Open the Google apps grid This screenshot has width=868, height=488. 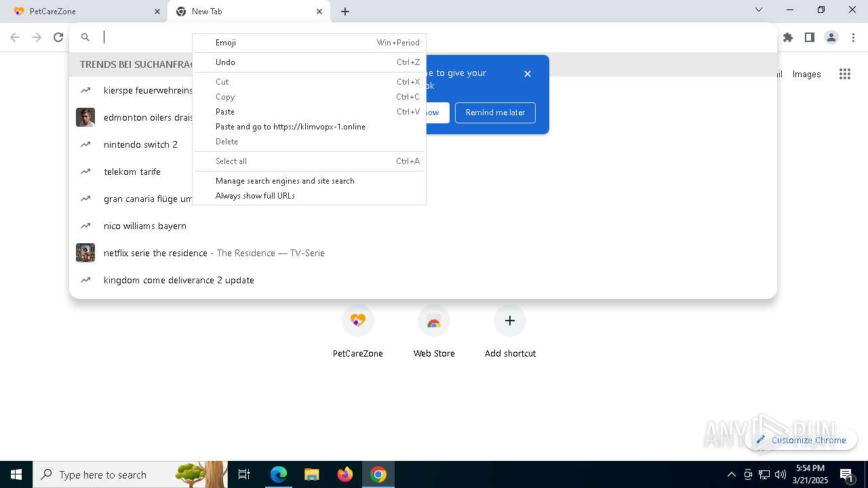(x=845, y=74)
